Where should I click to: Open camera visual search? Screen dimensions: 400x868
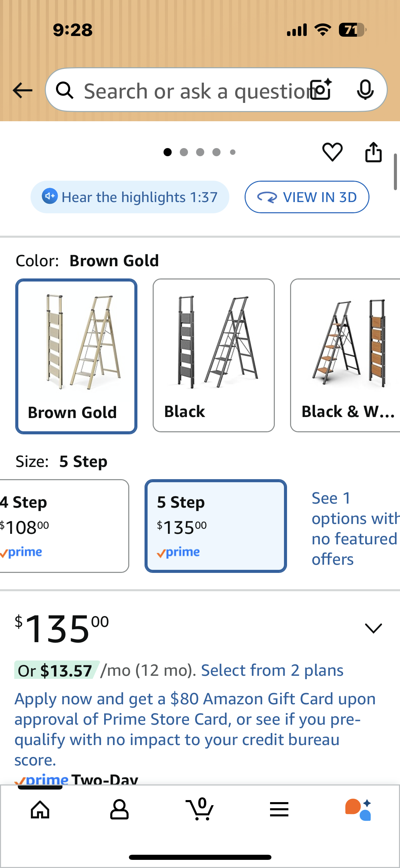click(319, 90)
